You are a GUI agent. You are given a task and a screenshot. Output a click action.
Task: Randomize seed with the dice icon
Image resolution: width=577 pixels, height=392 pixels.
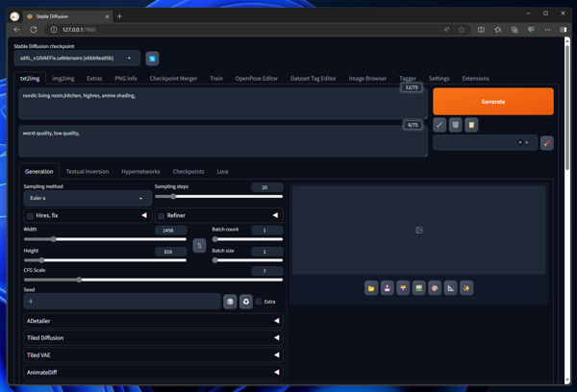230,302
